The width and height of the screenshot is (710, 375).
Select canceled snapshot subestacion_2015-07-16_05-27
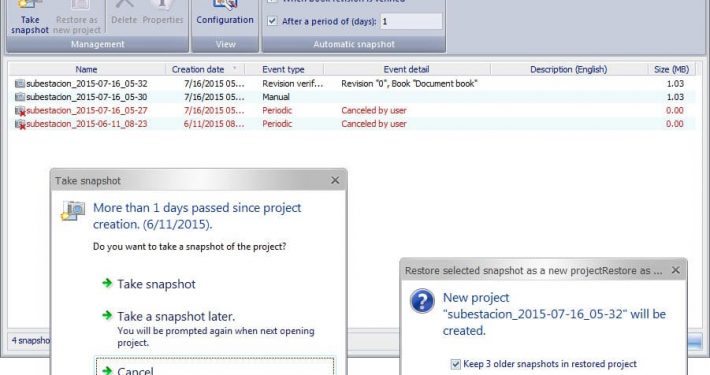click(352, 111)
